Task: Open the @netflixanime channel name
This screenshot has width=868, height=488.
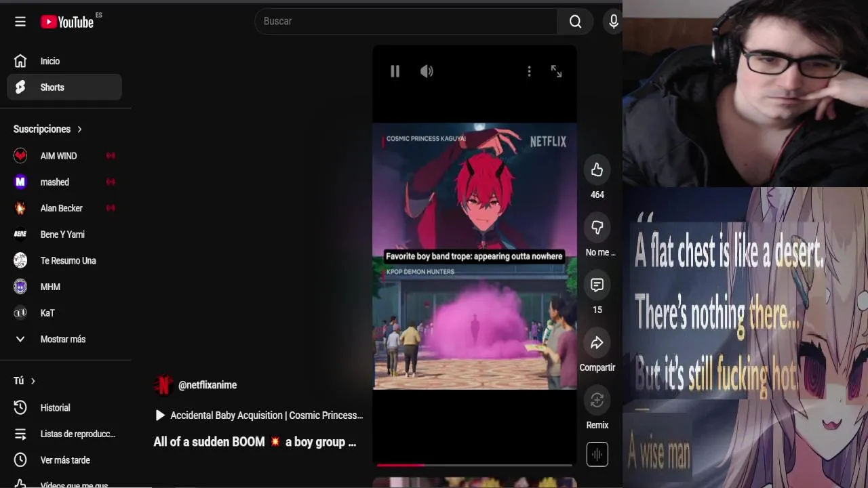Action: (x=208, y=385)
